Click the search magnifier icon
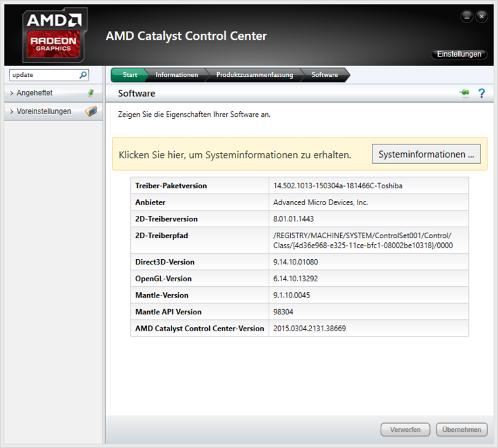498x448 pixels. coord(83,75)
